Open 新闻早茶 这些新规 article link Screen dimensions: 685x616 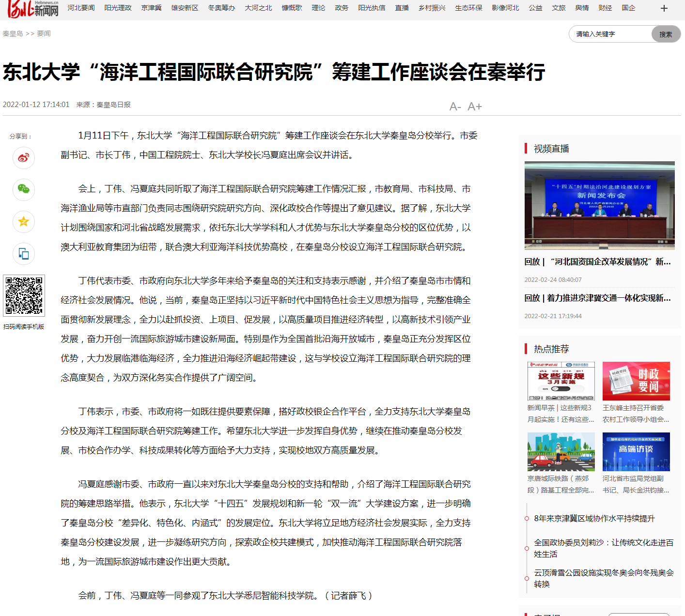point(561,414)
